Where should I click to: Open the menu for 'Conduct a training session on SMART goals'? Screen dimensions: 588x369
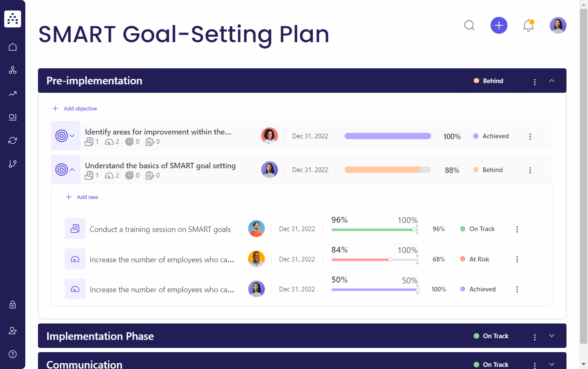click(517, 229)
